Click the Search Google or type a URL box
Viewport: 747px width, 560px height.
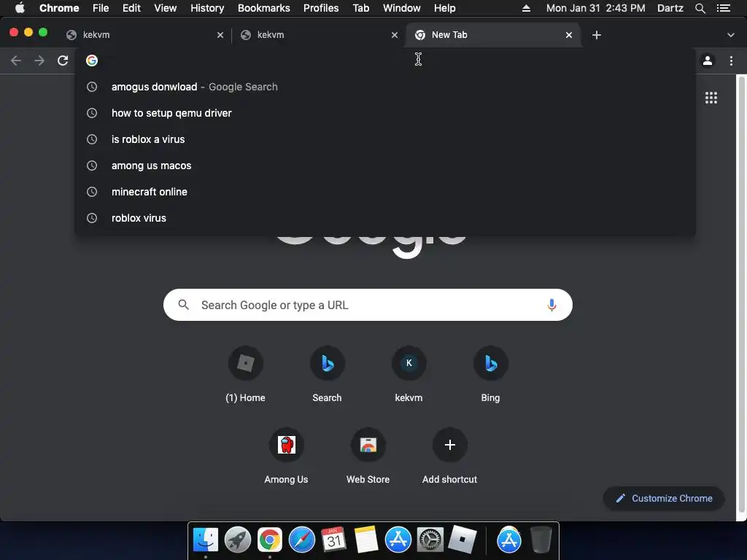(x=368, y=305)
